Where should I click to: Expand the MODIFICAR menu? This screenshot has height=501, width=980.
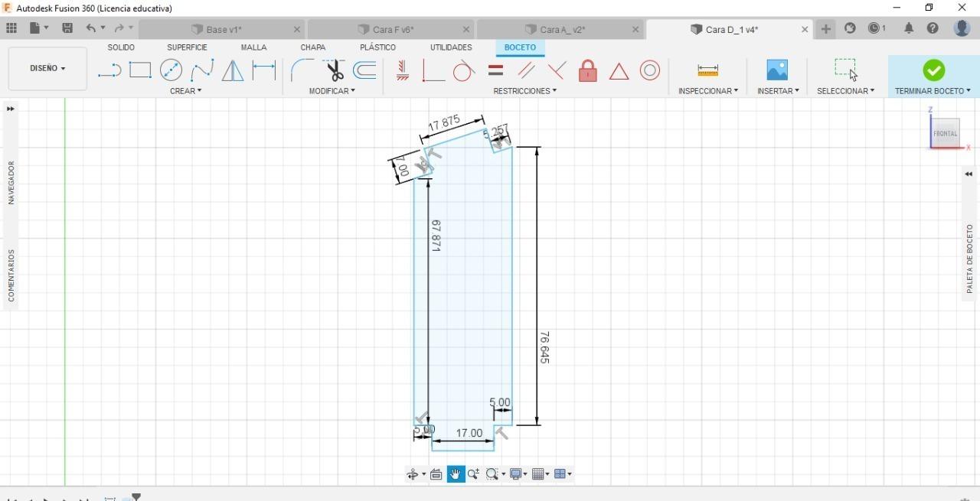tap(332, 91)
